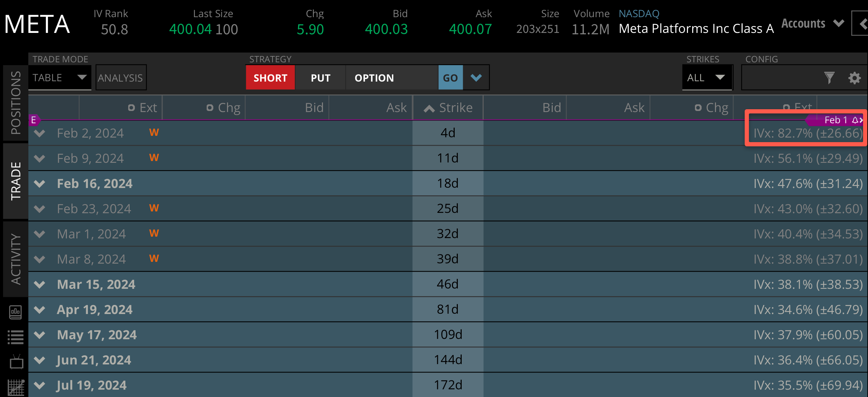
Task: Click the earnings E marker icon
Action: [x=34, y=120]
